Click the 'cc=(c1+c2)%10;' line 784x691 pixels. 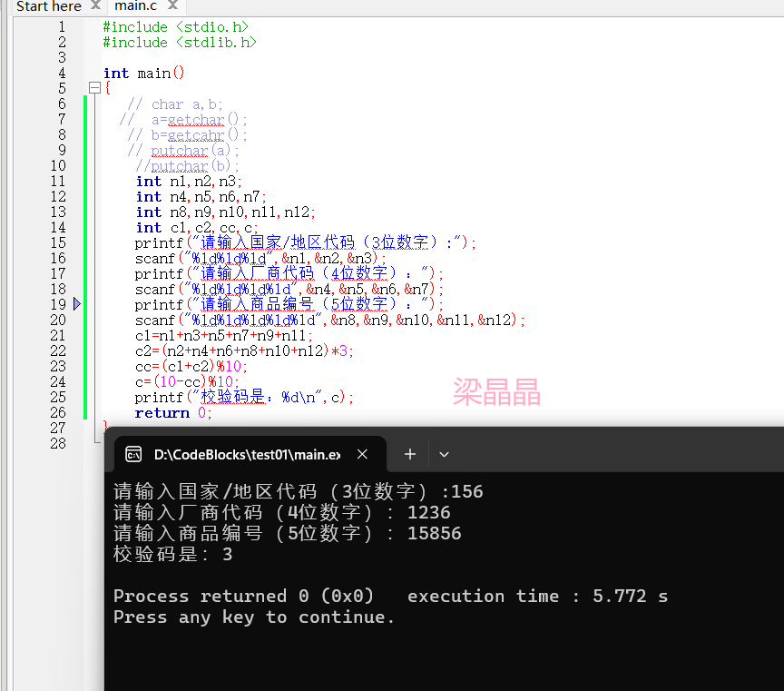click(191, 366)
